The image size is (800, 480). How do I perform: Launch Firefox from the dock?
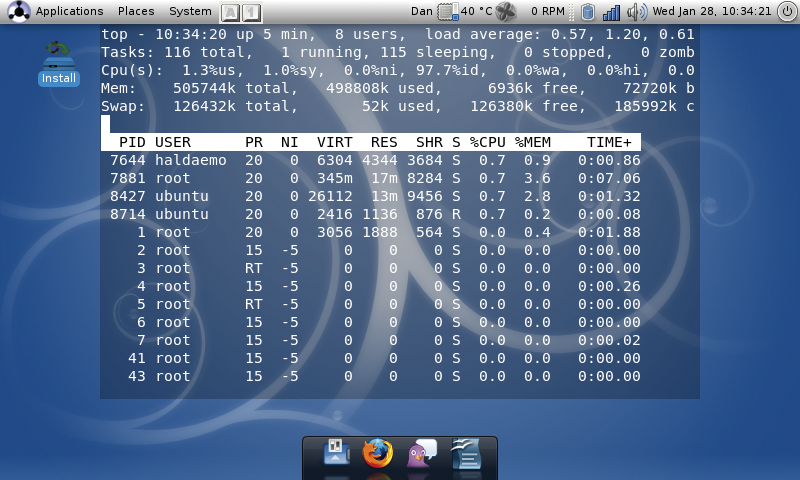pos(378,453)
